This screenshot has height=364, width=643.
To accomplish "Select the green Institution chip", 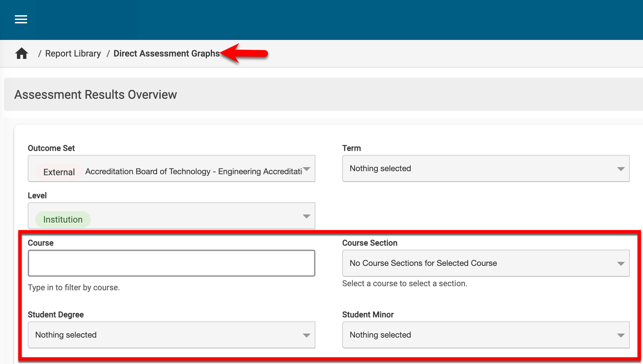I will (63, 220).
